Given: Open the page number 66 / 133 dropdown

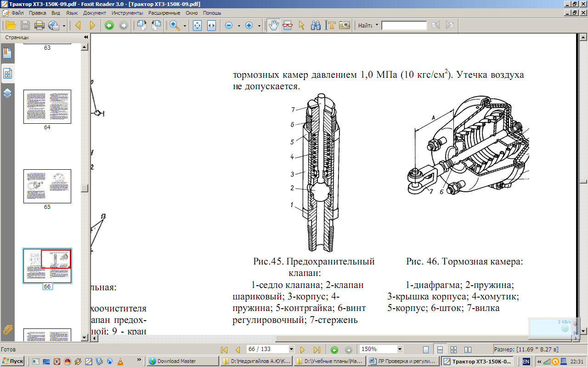Looking at the screenshot, I should pyautogui.click(x=291, y=349).
